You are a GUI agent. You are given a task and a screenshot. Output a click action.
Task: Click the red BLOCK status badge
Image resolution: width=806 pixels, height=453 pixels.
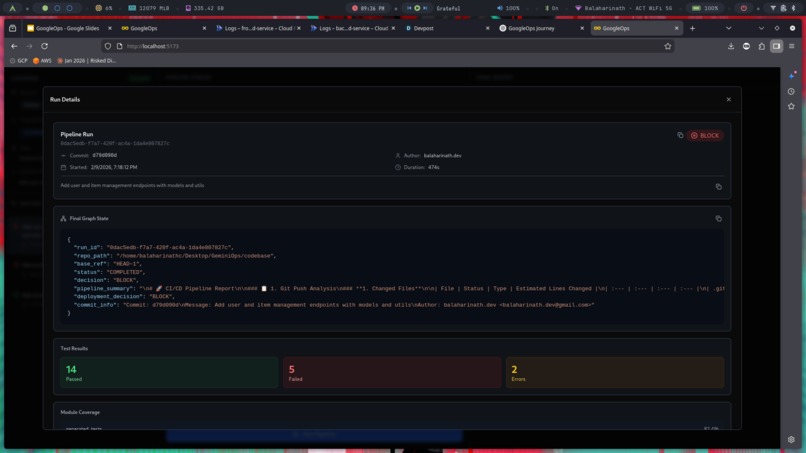click(x=705, y=135)
